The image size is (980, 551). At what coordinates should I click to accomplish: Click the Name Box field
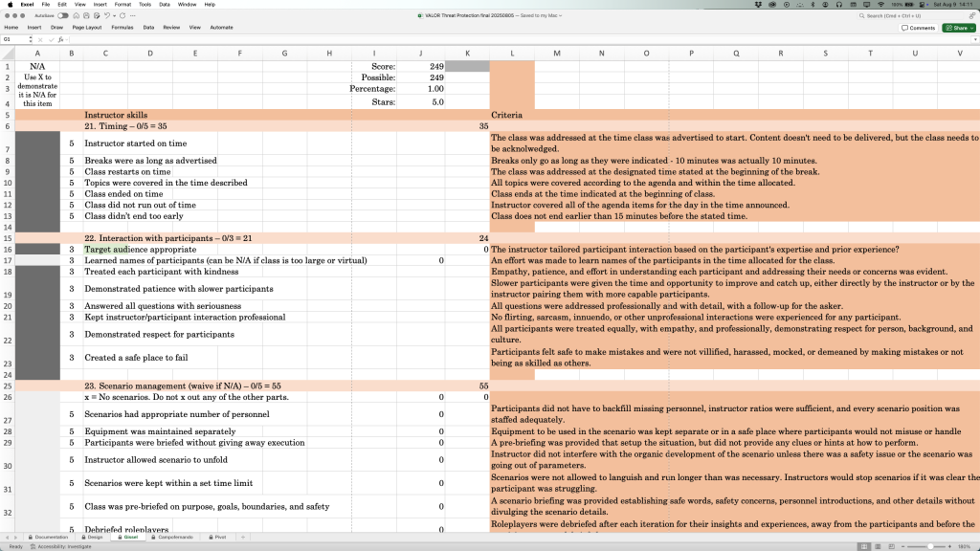point(13,39)
